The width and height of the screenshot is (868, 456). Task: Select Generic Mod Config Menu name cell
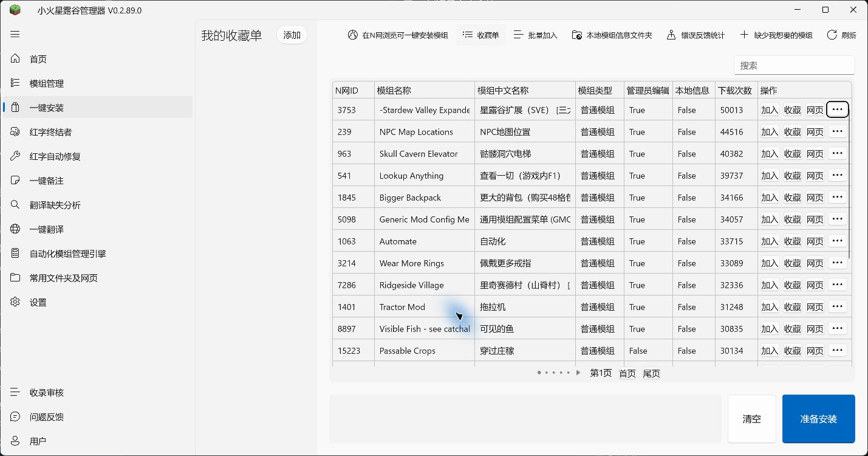pos(424,219)
